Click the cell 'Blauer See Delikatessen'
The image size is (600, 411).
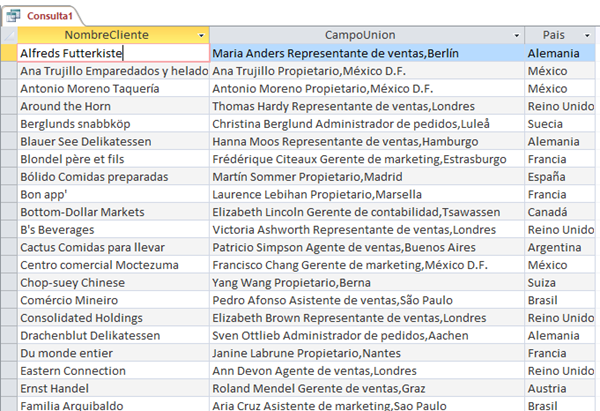(113, 141)
